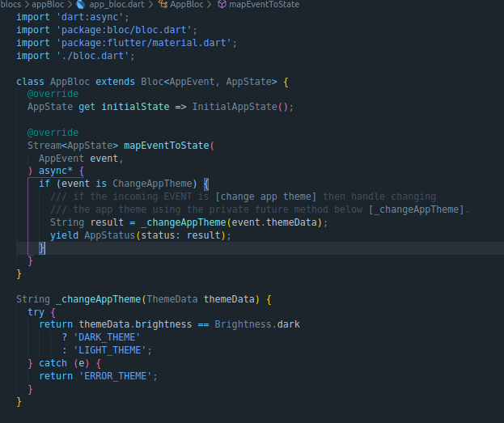Click mapEventToState method name in code
This screenshot has width=504, height=423.
167,146
